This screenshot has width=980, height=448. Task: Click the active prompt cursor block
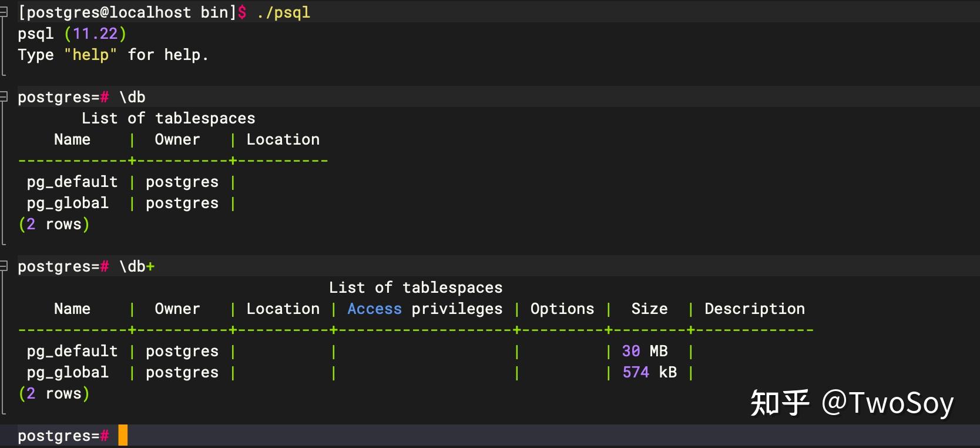click(123, 435)
